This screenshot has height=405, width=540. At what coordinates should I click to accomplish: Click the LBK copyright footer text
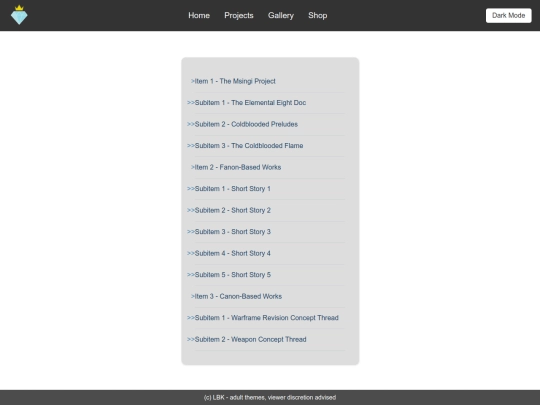tap(270, 397)
